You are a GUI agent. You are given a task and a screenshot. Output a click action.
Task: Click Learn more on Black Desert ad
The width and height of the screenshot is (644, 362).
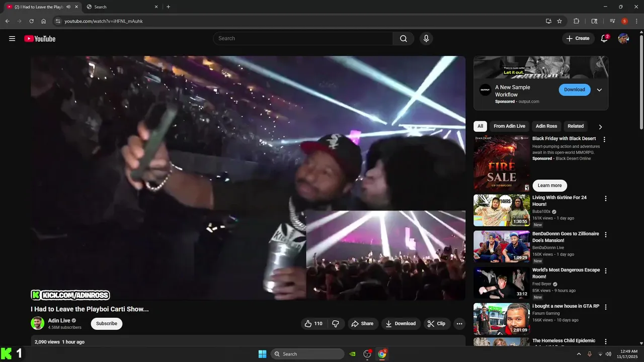tap(549, 186)
